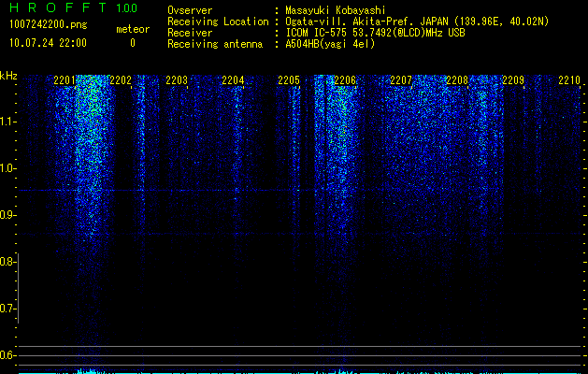Click the 2209 time marker
This screenshot has height=374, width=588.
point(513,80)
